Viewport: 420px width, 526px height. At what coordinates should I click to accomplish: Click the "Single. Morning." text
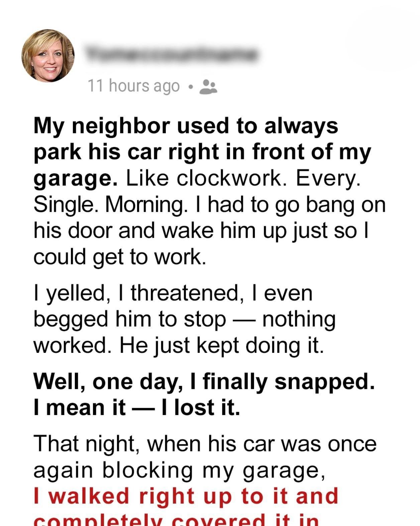point(110,205)
